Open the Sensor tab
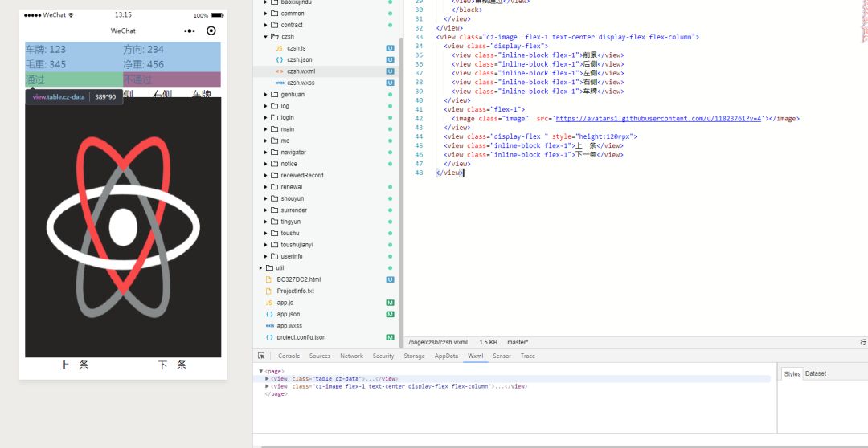Viewport: 868px width, 448px height. tap(502, 356)
